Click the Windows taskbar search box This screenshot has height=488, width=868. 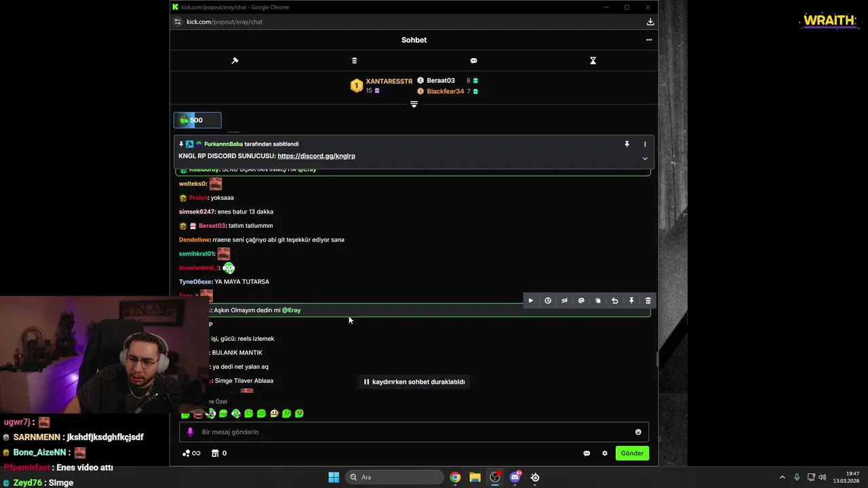click(x=396, y=477)
